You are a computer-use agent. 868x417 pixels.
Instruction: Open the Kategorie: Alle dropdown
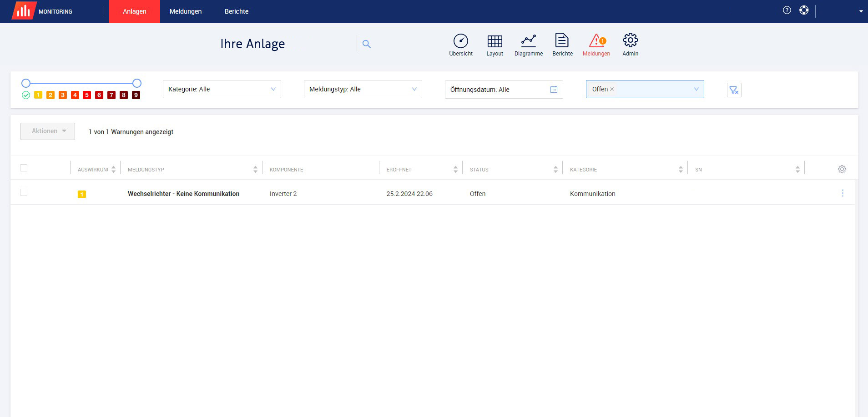click(x=222, y=89)
